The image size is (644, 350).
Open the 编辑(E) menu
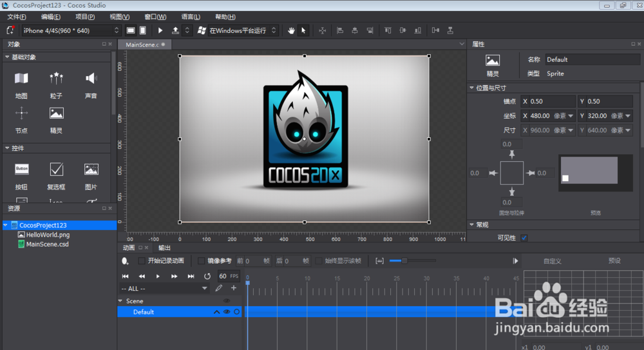tap(50, 17)
